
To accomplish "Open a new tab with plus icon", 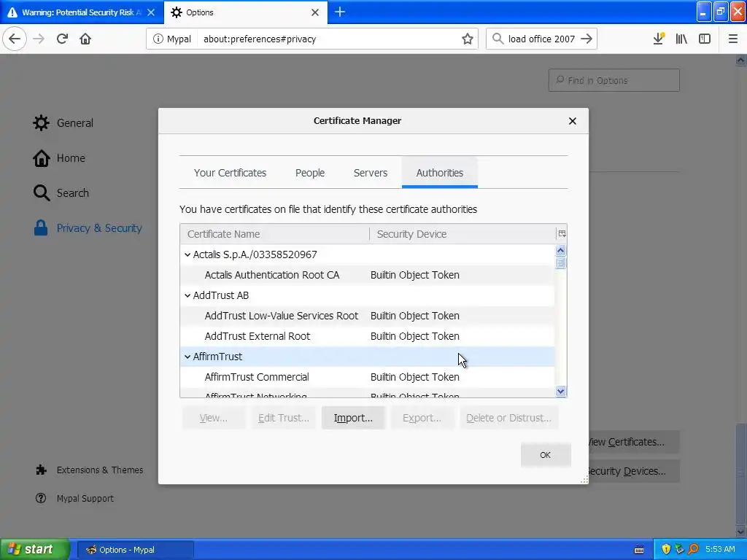I will 340,12.
